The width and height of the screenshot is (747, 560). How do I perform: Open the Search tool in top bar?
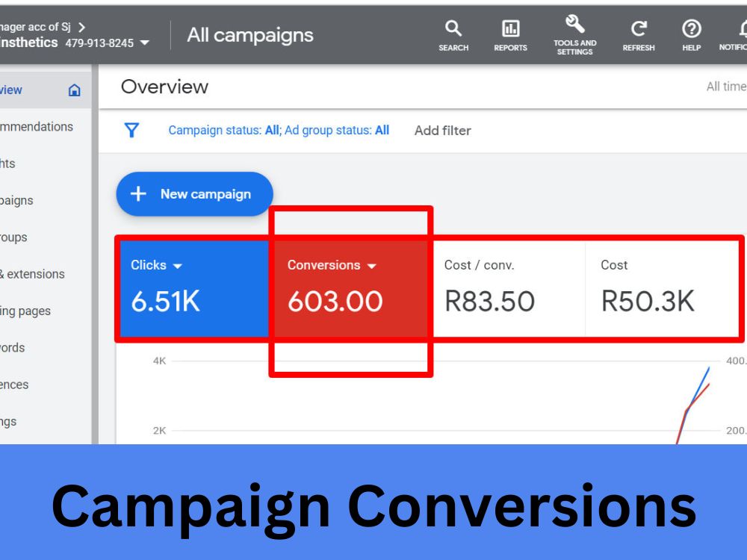point(453,35)
